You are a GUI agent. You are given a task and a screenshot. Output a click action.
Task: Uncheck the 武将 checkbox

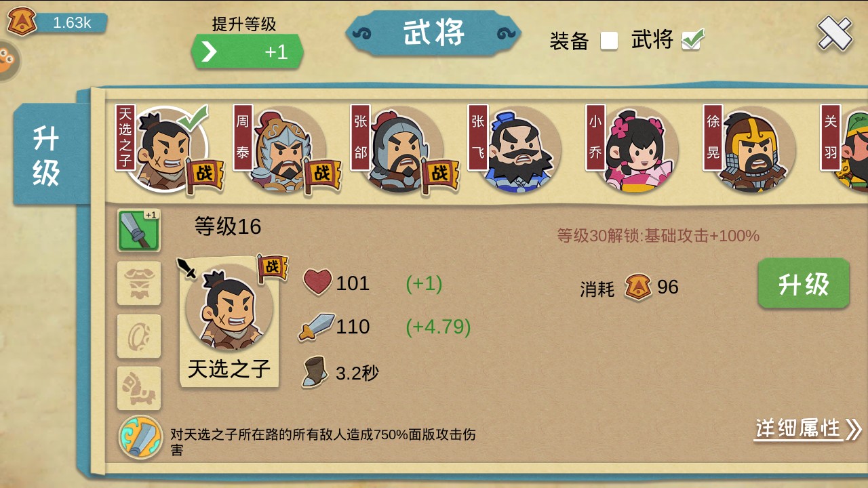click(x=692, y=40)
